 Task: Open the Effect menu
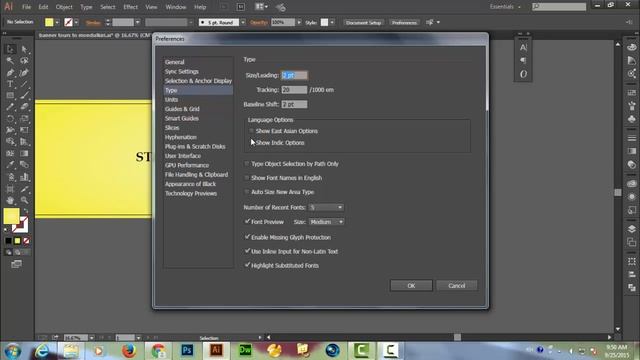(x=130, y=7)
